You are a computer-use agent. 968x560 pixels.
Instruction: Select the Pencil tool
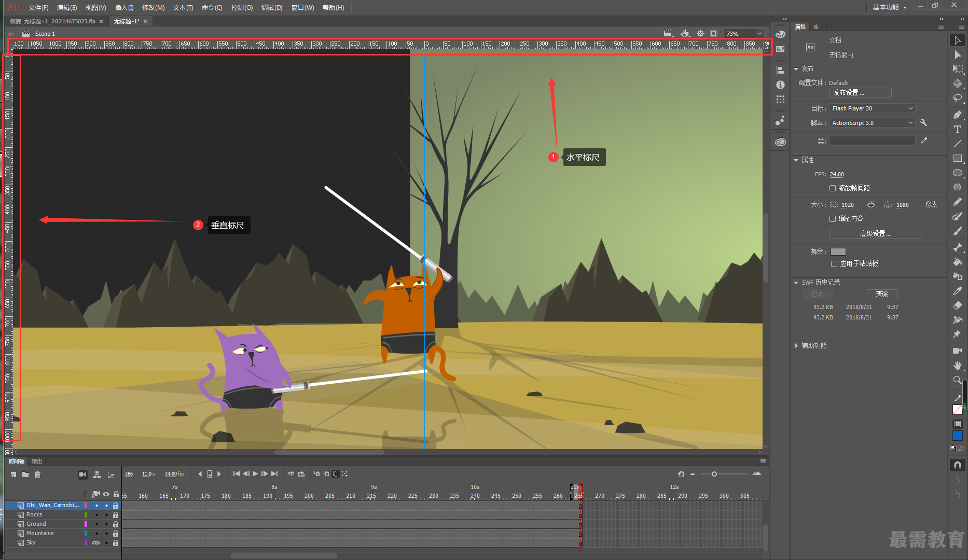tap(958, 202)
